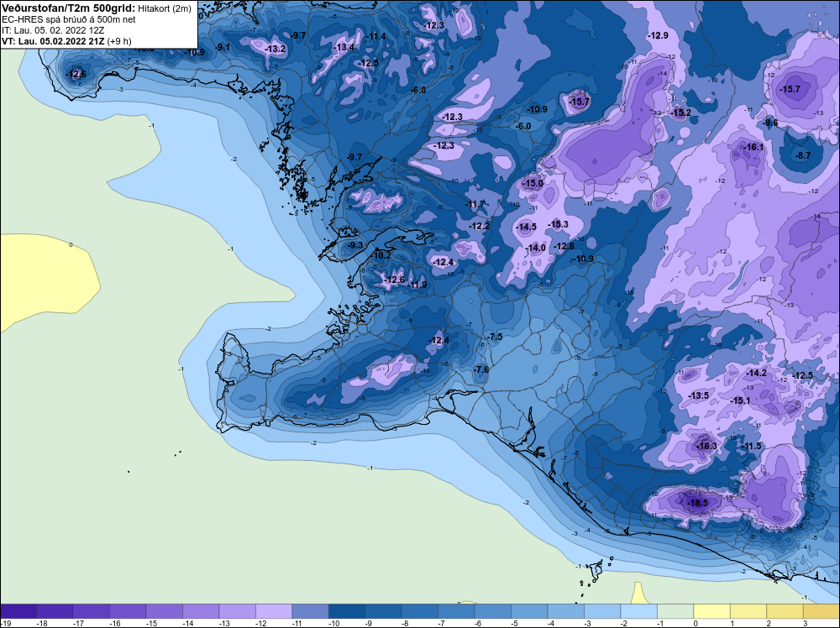
Task: Click the -16.1 temperature label
Action: 753,147
